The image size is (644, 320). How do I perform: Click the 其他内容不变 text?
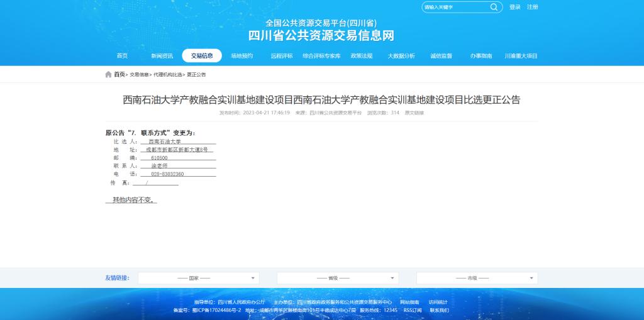133,201
